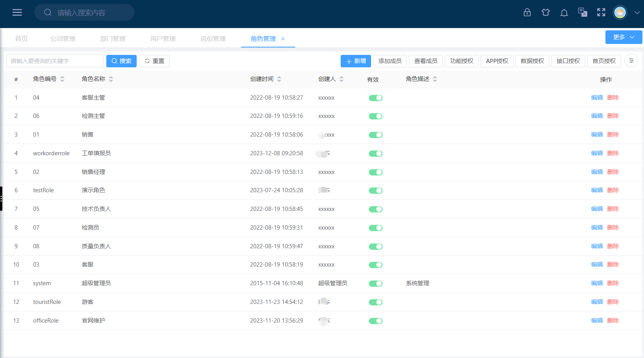Image resolution: width=644 pixels, height=358 pixels.
Task: Click 接口授权 button
Action: [x=568, y=61]
